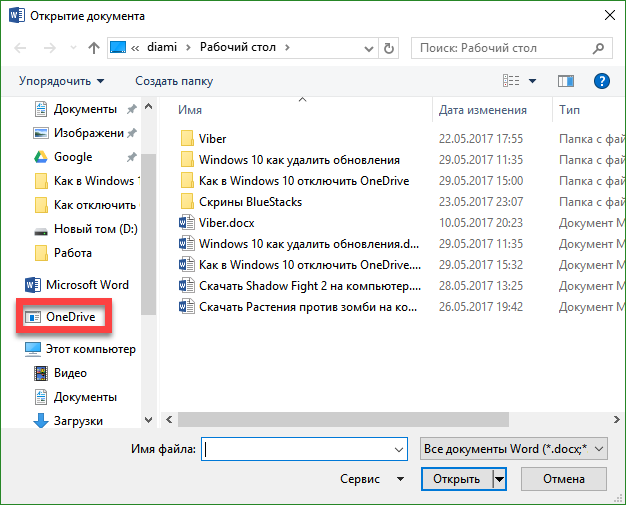Expand the Упорядочить menu
This screenshot has height=505, width=626.
coord(61,81)
